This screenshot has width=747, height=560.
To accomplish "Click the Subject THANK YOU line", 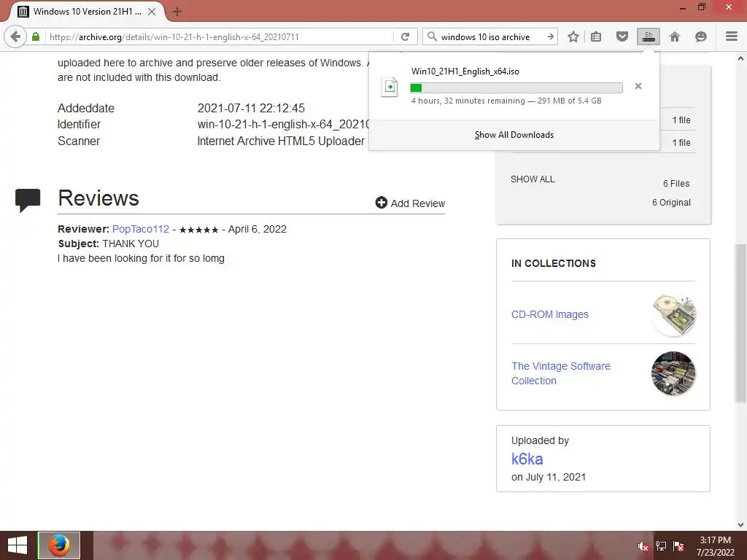I will [x=109, y=244].
